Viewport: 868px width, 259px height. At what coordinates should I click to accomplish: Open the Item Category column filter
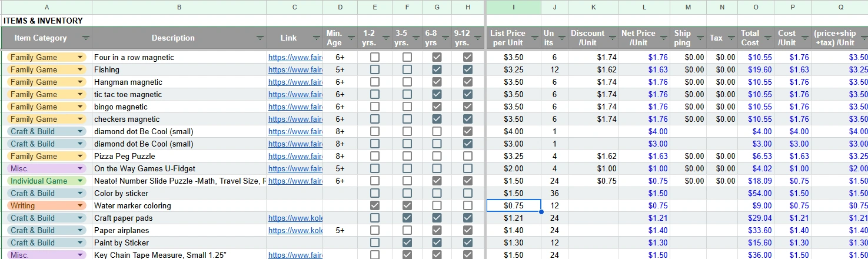pos(86,38)
